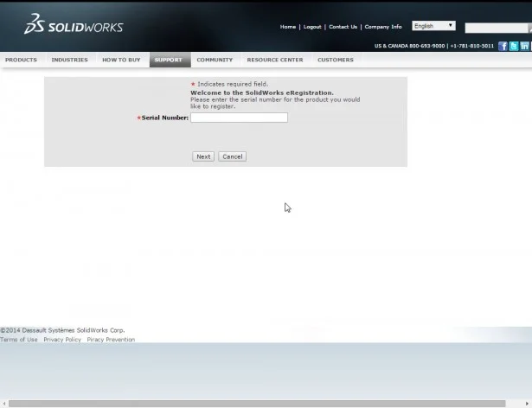Select the Support tab

tap(169, 60)
